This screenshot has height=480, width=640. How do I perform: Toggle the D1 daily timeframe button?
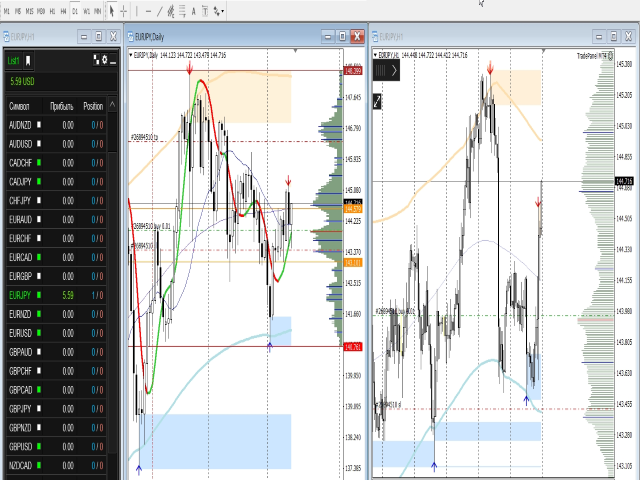click(75, 11)
